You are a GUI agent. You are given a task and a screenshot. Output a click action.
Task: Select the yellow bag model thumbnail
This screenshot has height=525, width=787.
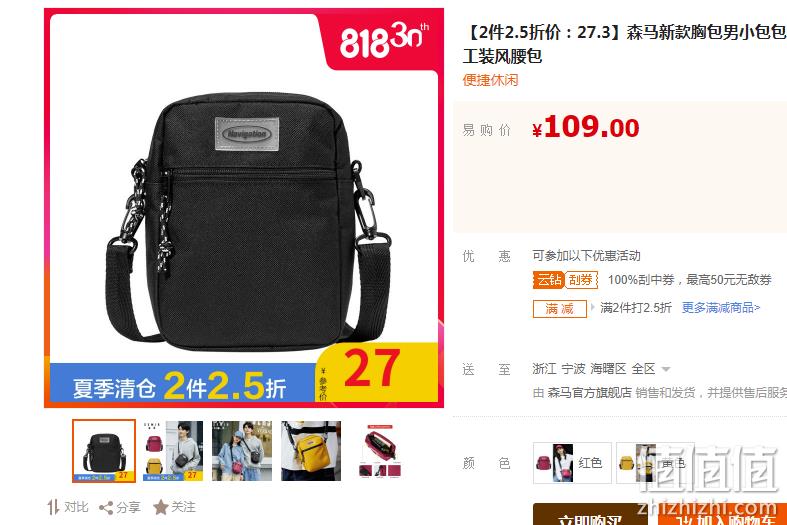311,451
